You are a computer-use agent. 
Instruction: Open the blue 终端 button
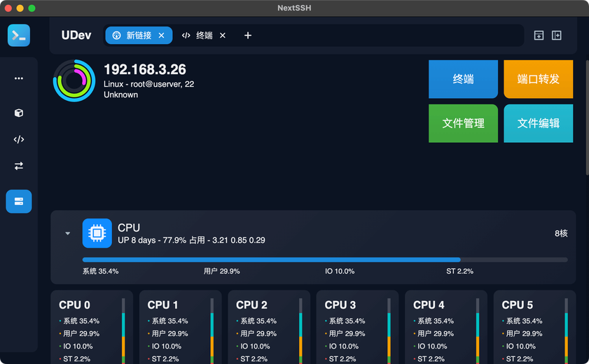click(463, 79)
